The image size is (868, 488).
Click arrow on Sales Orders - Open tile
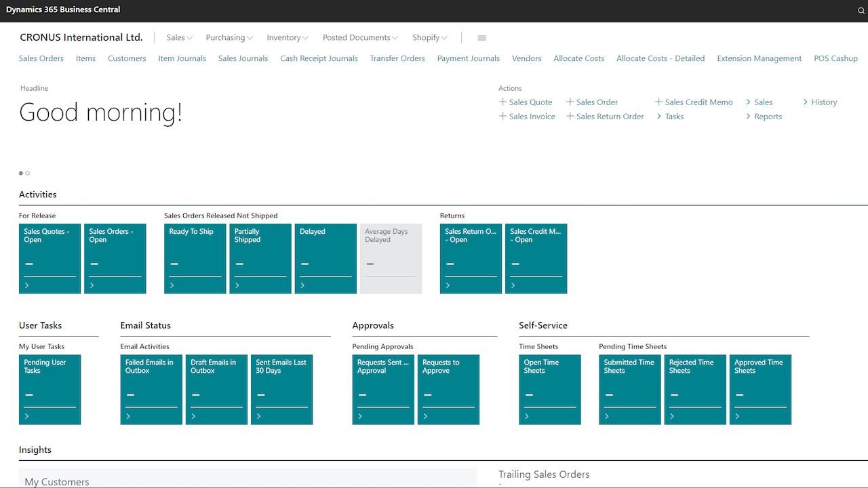[92, 285]
